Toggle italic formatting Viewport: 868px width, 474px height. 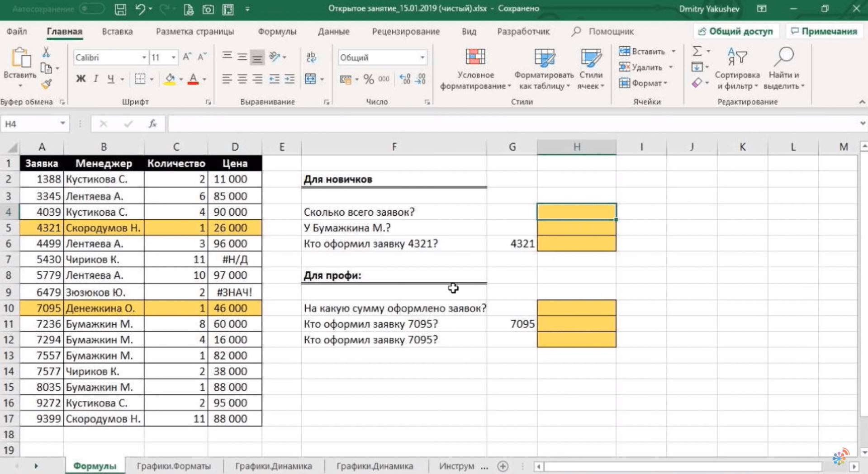pos(95,79)
